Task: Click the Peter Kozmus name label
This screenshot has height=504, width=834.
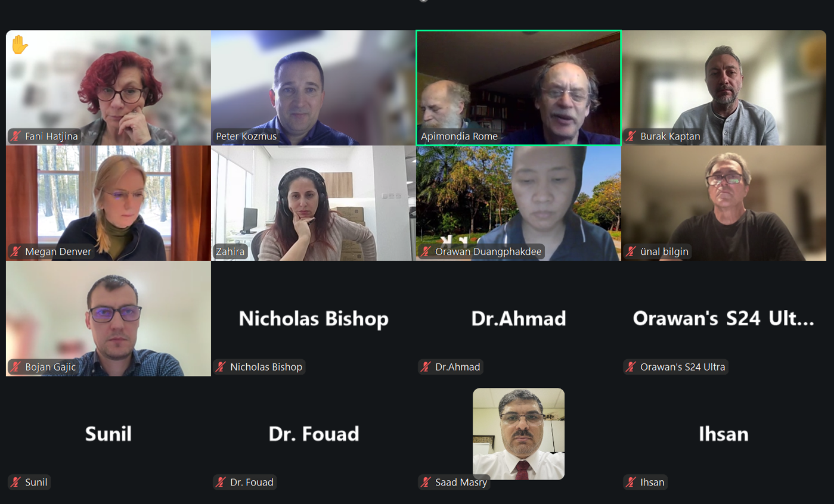Action: click(x=246, y=136)
